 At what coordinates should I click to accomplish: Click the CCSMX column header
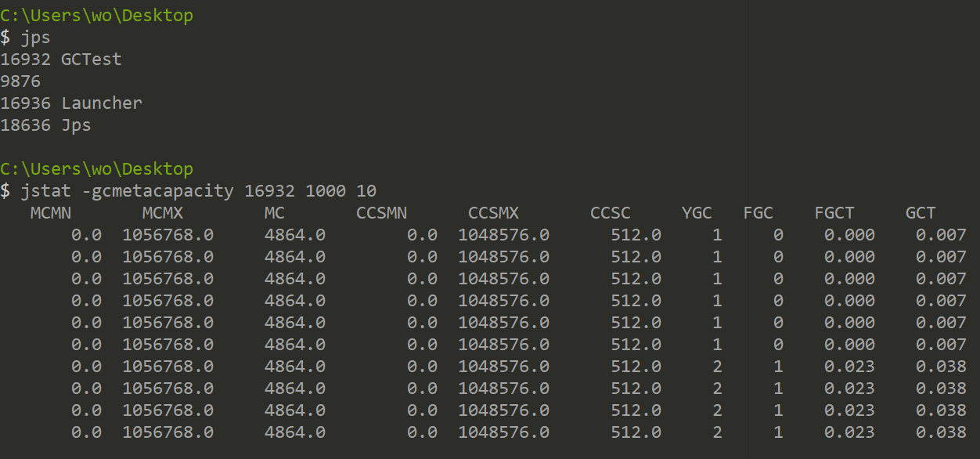(493, 213)
